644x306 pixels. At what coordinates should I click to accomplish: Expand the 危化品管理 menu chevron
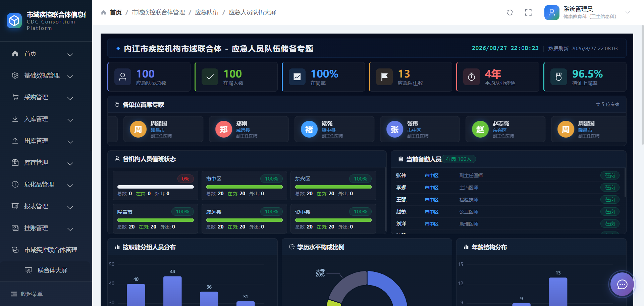click(70, 186)
